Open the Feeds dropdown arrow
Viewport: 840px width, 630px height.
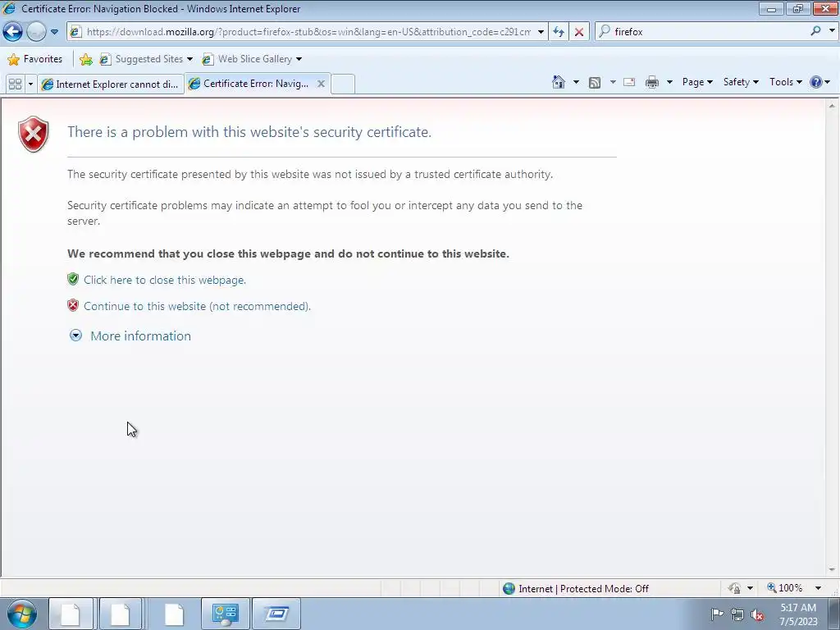[x=613, y=82]
